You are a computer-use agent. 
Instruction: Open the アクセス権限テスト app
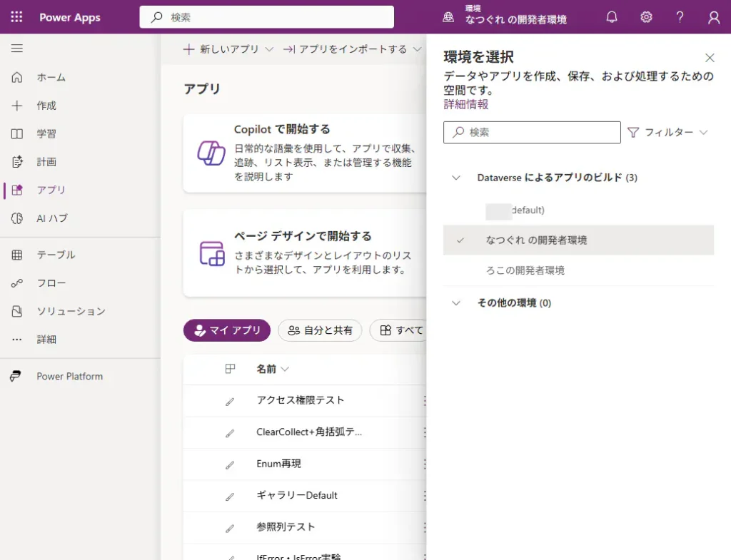point(301,400)
